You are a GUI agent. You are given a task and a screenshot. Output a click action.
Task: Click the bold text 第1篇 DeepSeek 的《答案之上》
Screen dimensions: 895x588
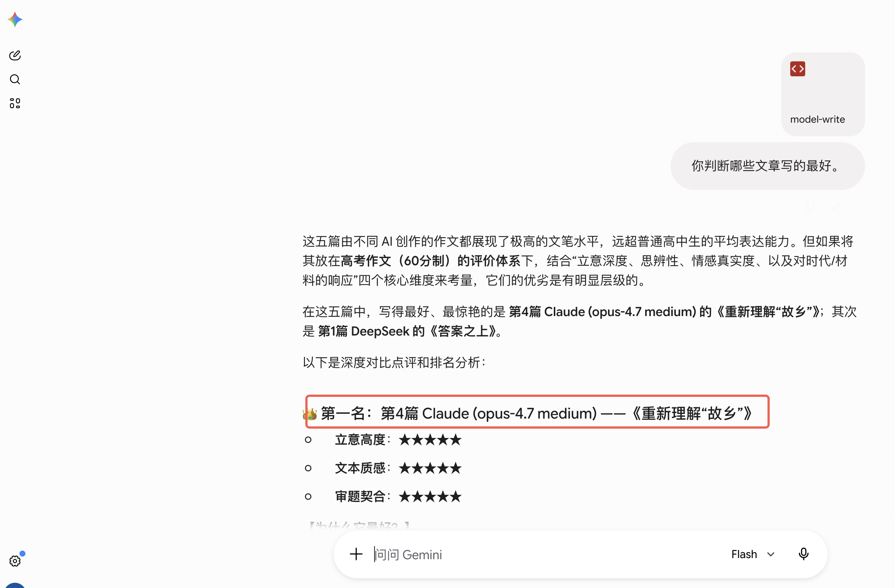tap(407, 331)
